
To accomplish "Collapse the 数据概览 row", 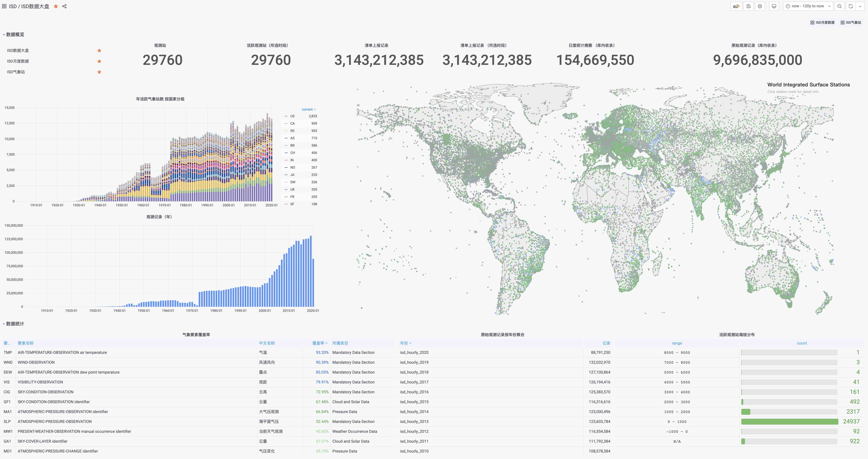I will click(x=14, y=34).
